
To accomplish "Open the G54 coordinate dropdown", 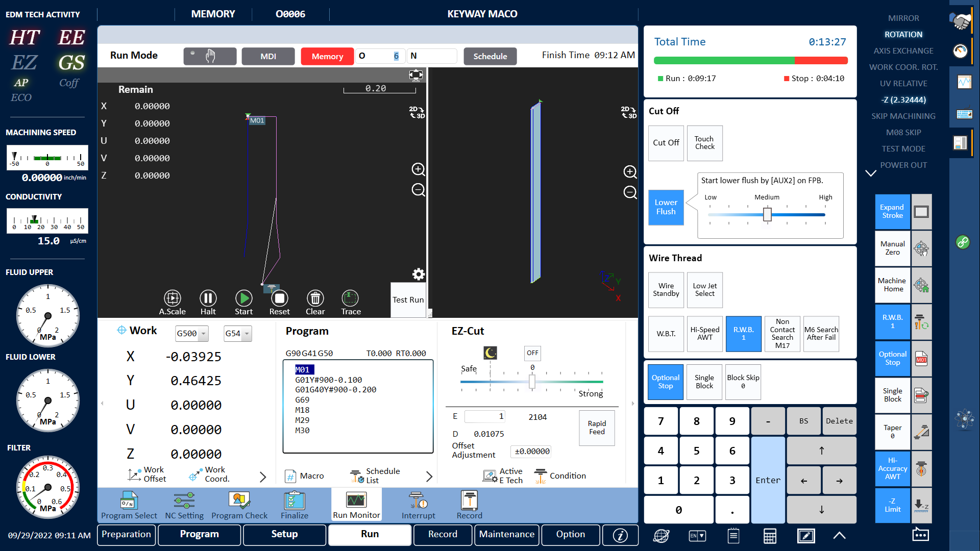I will (237, 333).
